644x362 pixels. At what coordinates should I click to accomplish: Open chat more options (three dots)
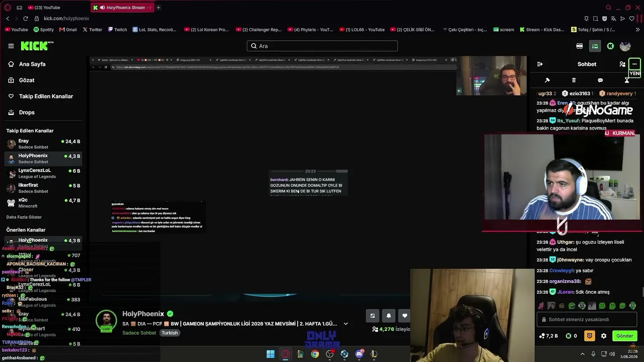click(634, 64)
